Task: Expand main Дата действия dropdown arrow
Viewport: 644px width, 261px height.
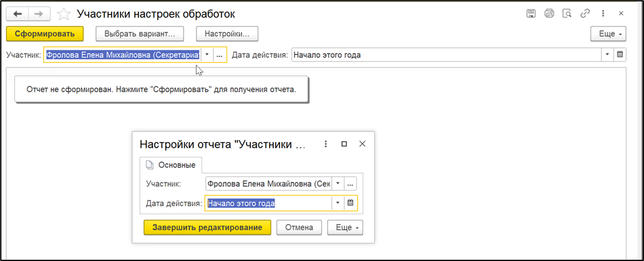Action: click(x=608, y=55)
